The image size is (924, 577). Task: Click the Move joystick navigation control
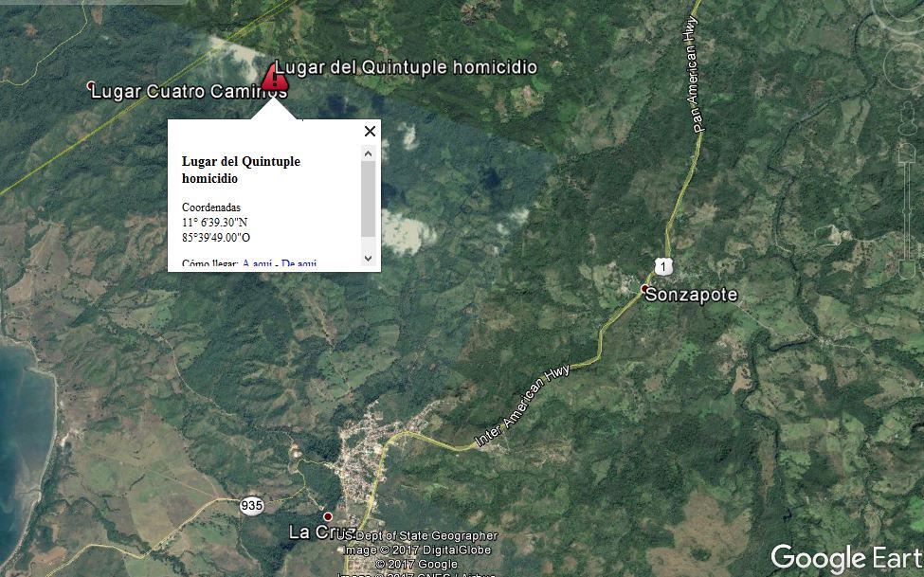pyautogui.click(x=905, y=65)
